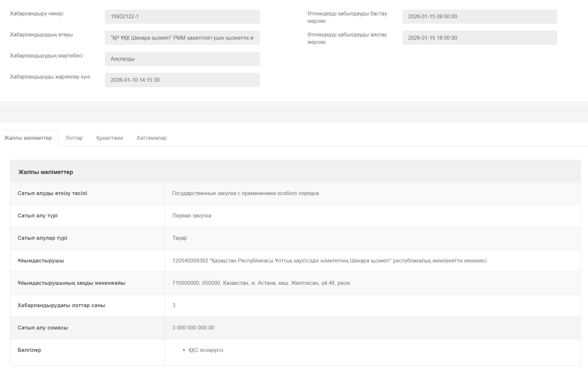The width and height of the screenshot is (588, 369).
Task: Click the Сатып алу сомасы row label
Action: pos(43,328)
